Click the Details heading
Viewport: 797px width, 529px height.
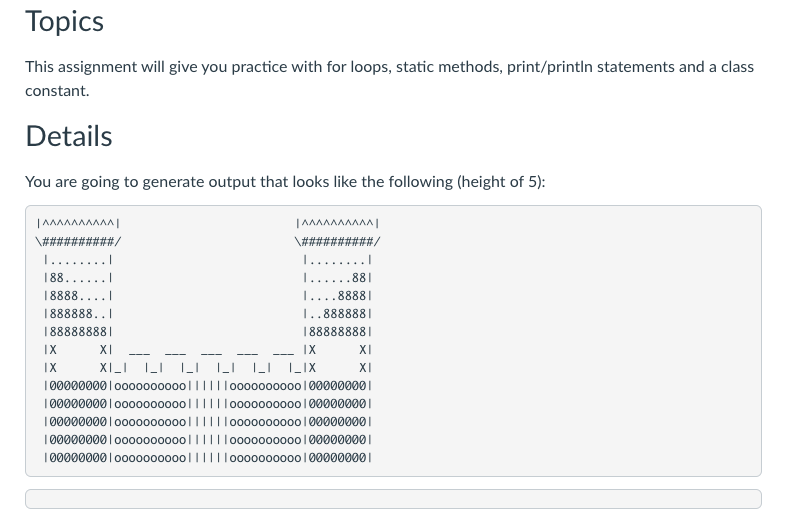(69, 136)
